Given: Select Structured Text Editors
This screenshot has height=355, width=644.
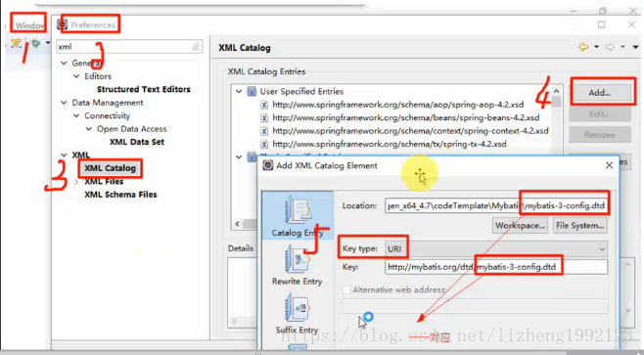Looking at the screenshot, I should (143, 89).
